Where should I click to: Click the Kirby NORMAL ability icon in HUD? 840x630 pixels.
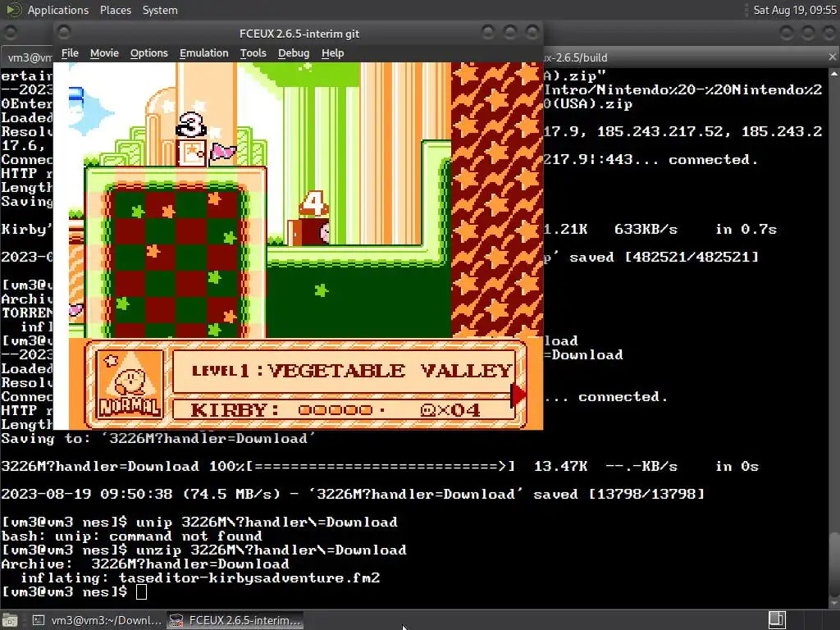pyautogui.click(x=130, y=384)
